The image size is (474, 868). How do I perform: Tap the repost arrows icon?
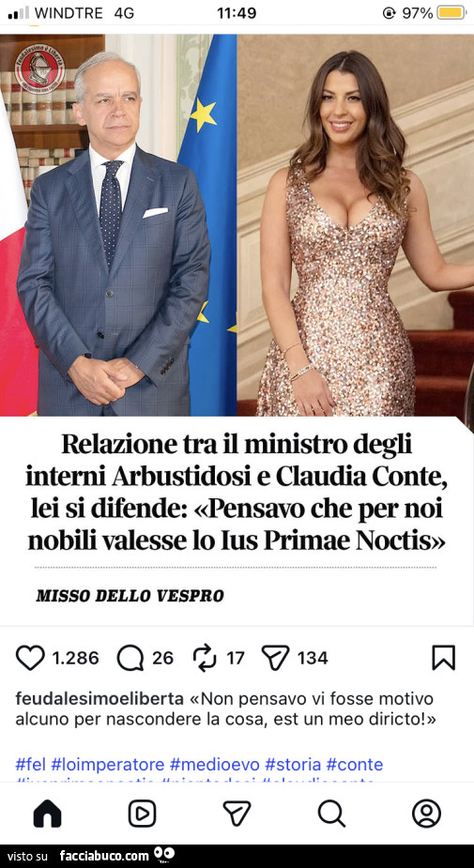[205, 658]
